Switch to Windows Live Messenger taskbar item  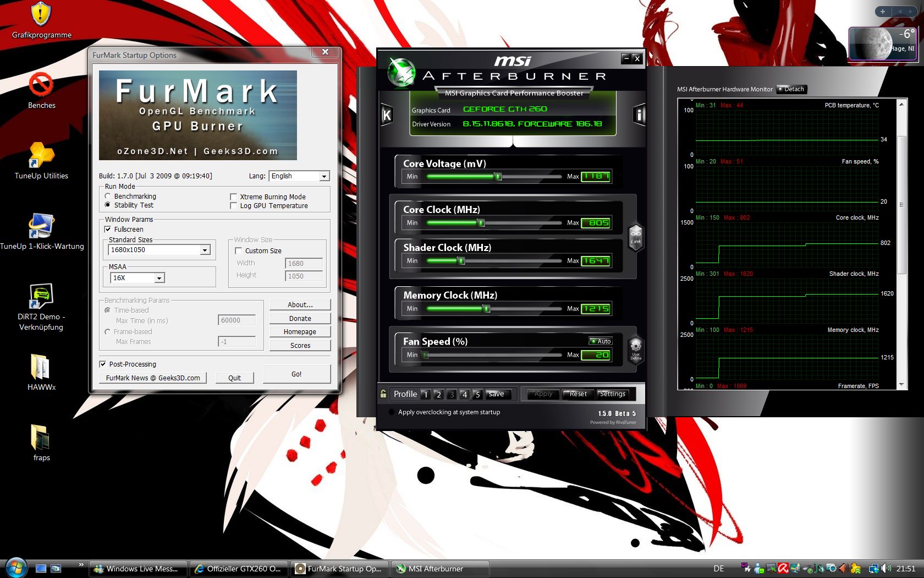[x=138, y=569]
